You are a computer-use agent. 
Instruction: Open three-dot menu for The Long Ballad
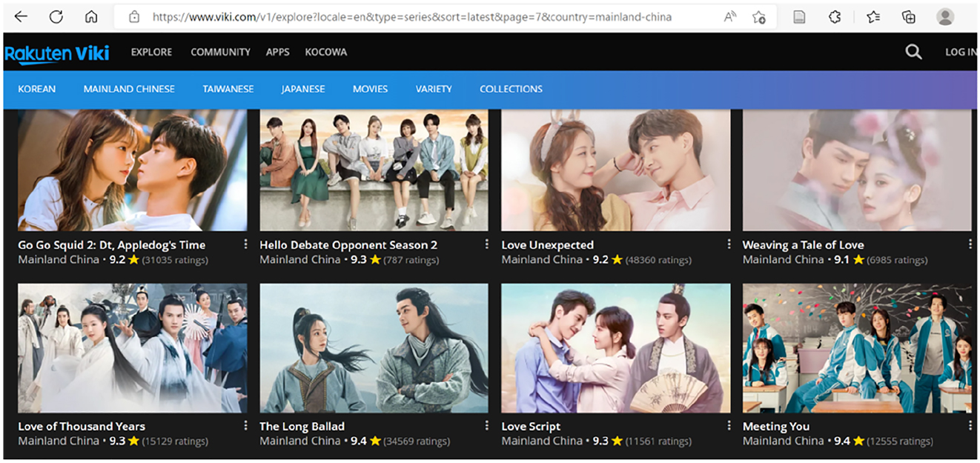(487, 425)
